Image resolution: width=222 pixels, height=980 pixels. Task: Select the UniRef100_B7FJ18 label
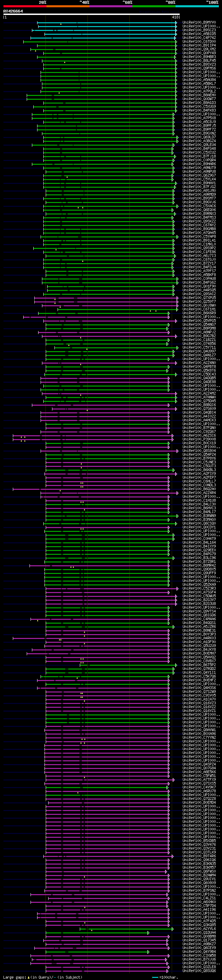coord(199,156)
